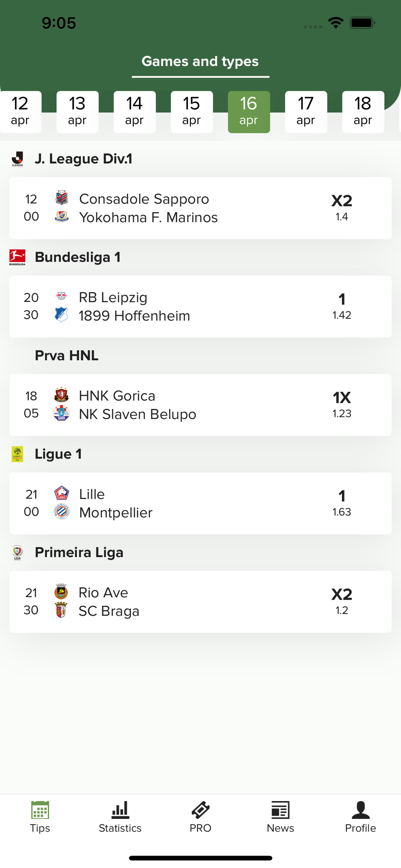Image resolution: width=401 pixels, height=868 pixels.
Task: Switch to the 18 apr date
Action: point(363,112)
